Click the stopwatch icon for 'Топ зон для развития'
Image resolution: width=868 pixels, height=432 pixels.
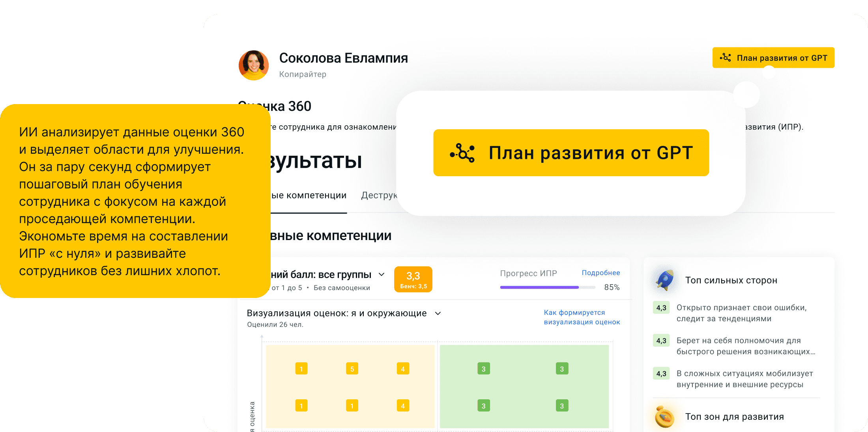[664, 417]
